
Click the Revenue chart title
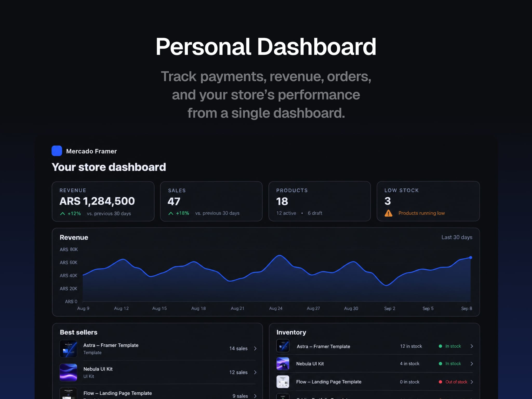(74, 237)
